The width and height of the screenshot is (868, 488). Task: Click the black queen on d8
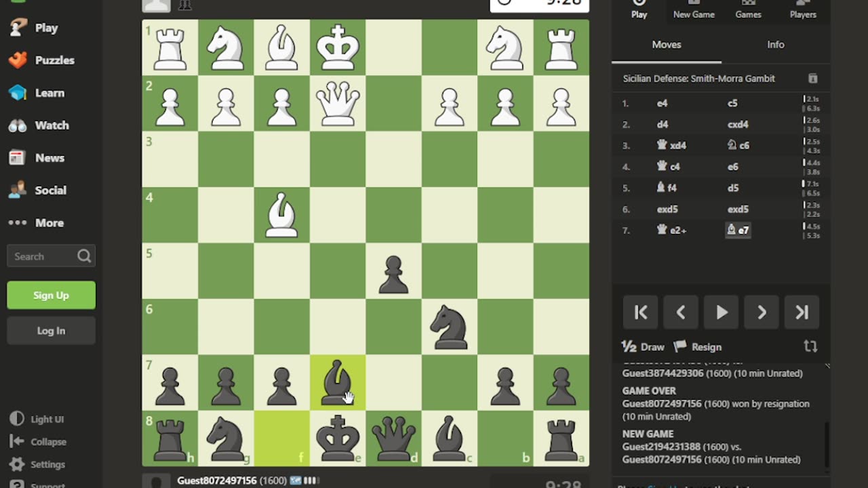tap(393, 439)
